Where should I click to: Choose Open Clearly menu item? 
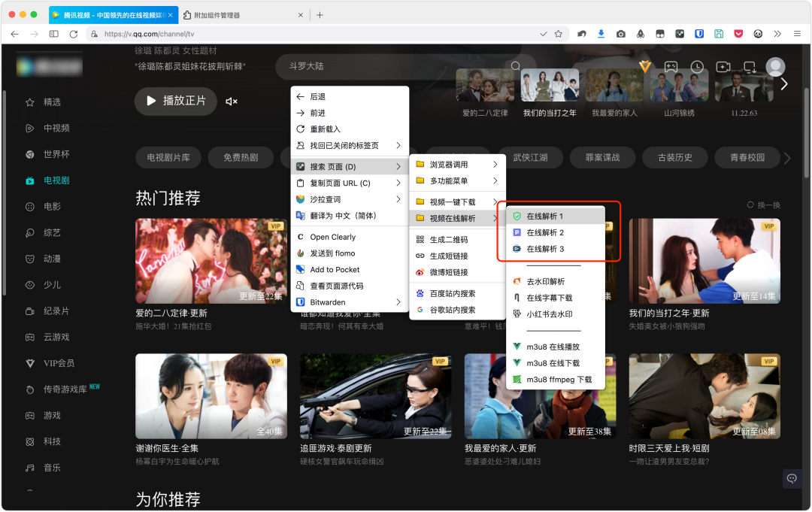pyautogui.click(x=350, y=237)
